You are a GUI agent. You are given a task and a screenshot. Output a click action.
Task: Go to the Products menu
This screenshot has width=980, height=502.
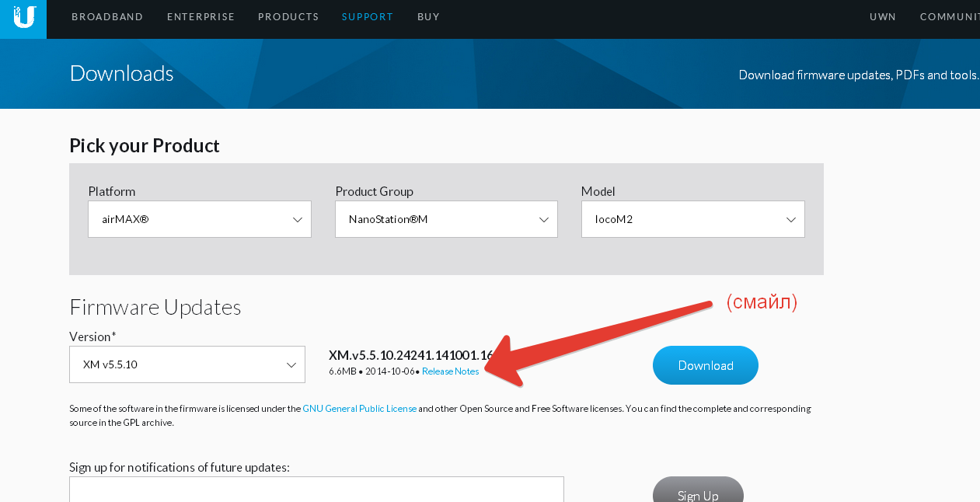(288, 17)
